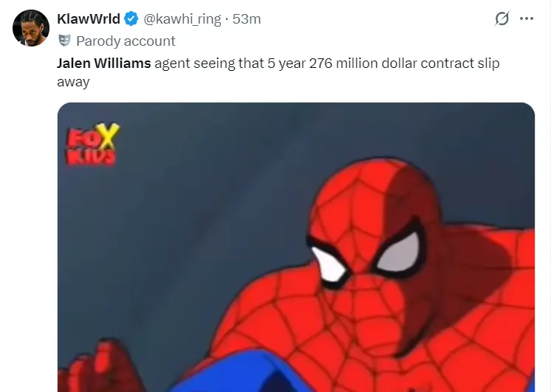Click Spider-Man's red fist in the video
Screen dimensions: 551x392
pyautogui.click(x=97, y=367)
